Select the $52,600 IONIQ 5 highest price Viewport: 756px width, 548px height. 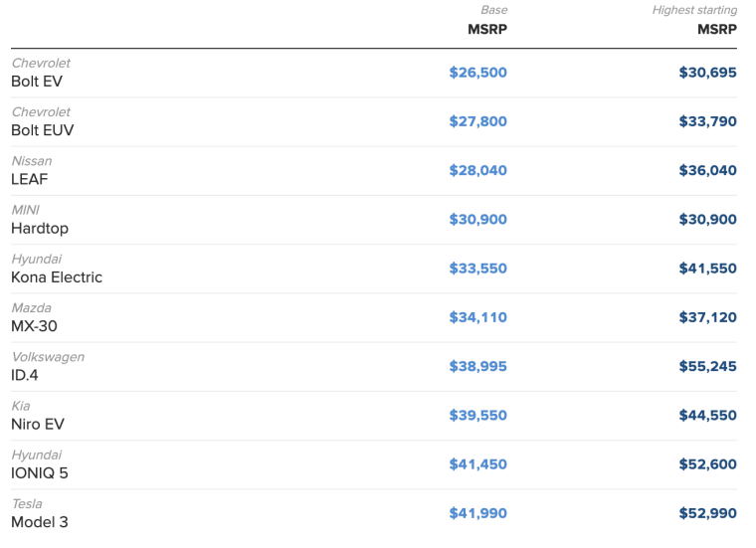[708, 464]
